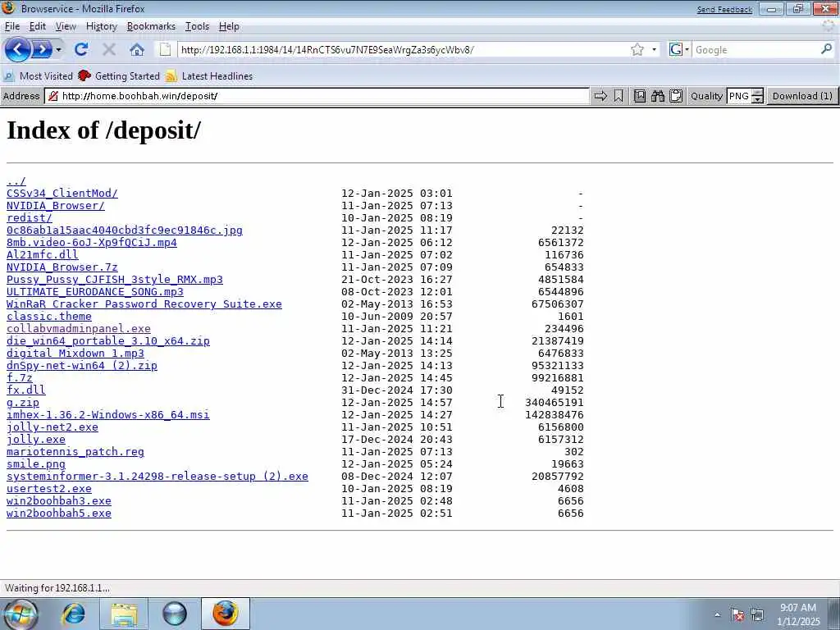Open Windows Explorer folder on taskbar

coord(124,614)
